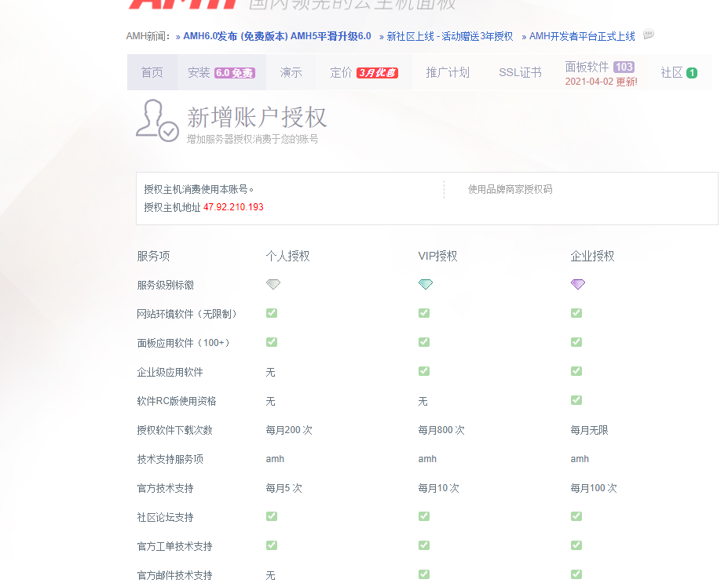
Task: Open the 推广计划 menu item
Action: (x=447, y=73)
